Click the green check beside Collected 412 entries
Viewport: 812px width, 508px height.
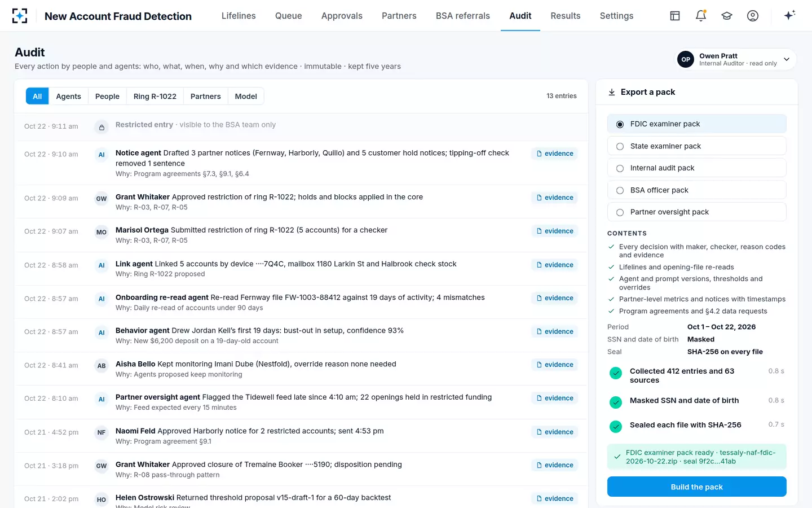[x=616, y=373]
